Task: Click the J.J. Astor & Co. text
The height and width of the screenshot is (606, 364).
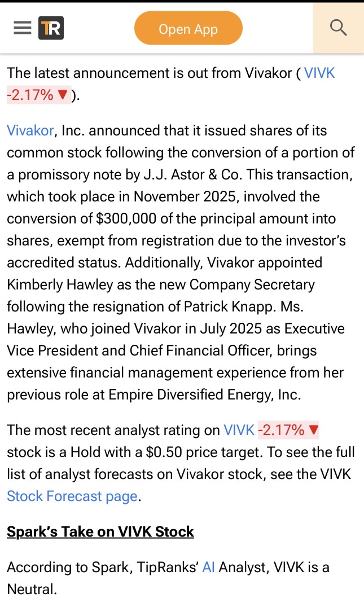Action: [186, 174]
